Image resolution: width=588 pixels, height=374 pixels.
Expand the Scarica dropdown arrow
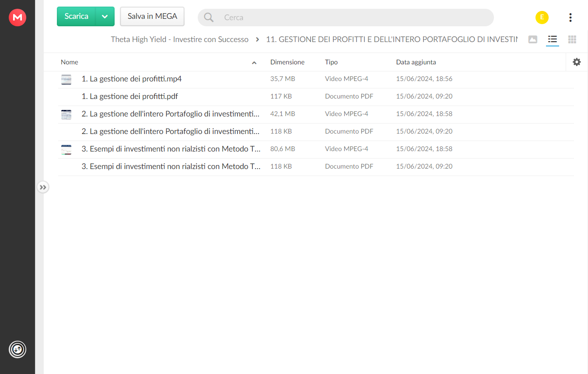(x=105, y=17)
